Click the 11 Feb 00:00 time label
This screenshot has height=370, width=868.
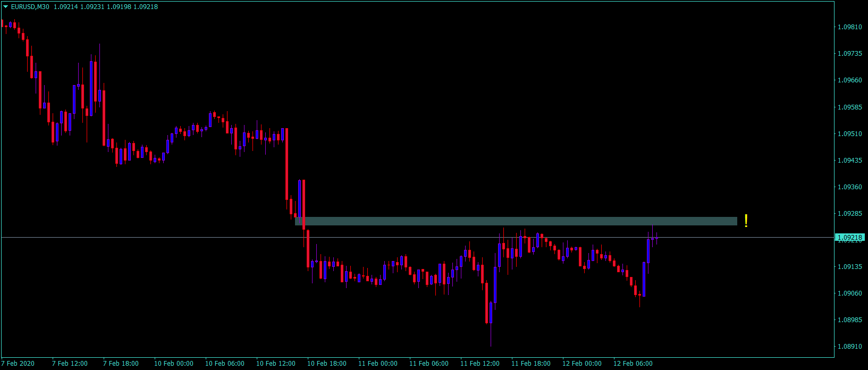pos(378,364)
